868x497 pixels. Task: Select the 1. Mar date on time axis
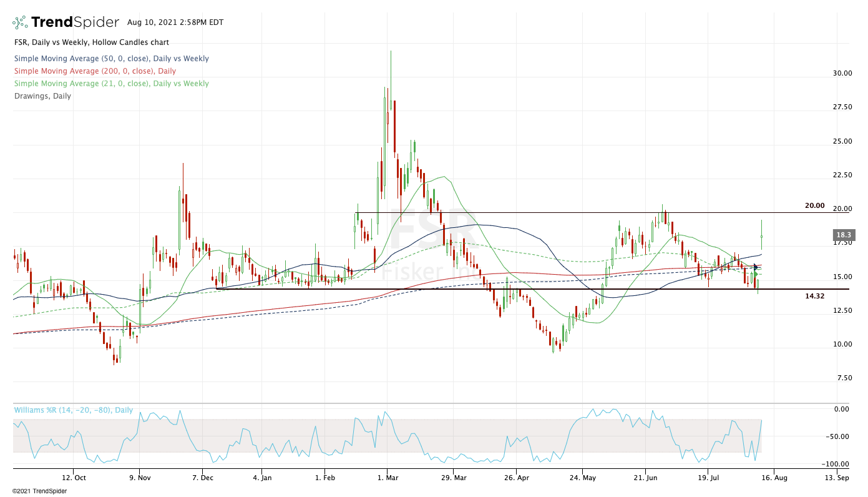tap(387, 478)
